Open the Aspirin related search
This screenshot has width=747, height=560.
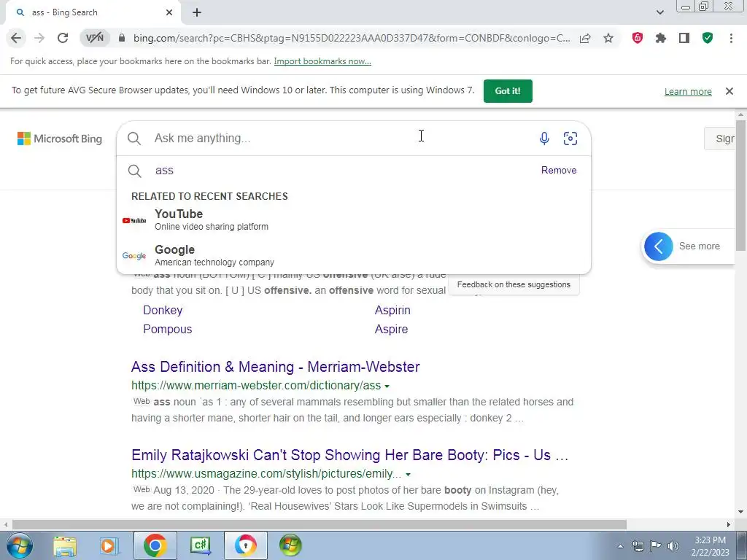(392, 310)
